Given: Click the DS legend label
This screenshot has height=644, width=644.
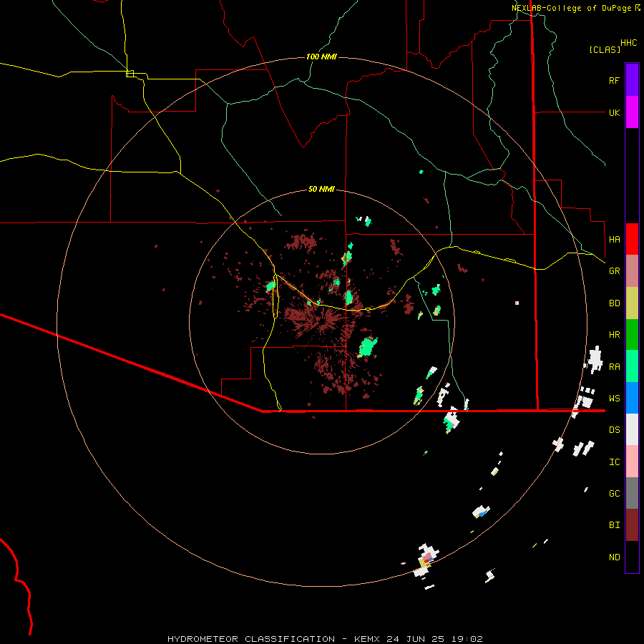Looking at the screenshot, I should coord(614,429).
